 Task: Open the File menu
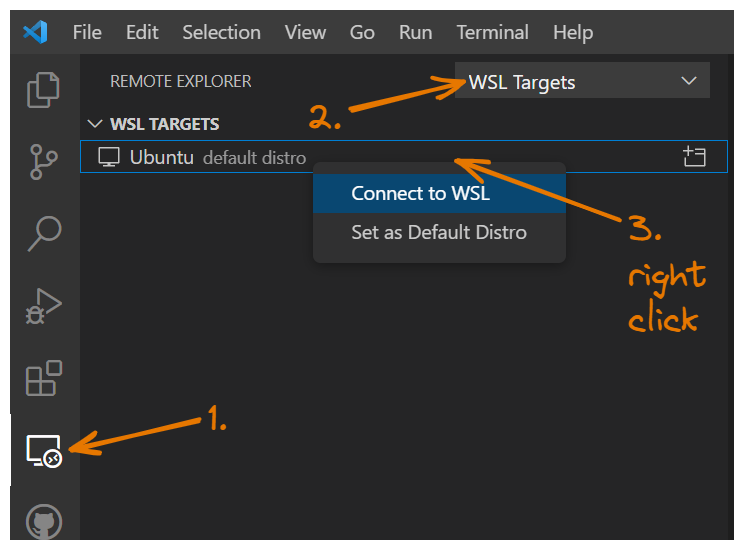(87, 32)
